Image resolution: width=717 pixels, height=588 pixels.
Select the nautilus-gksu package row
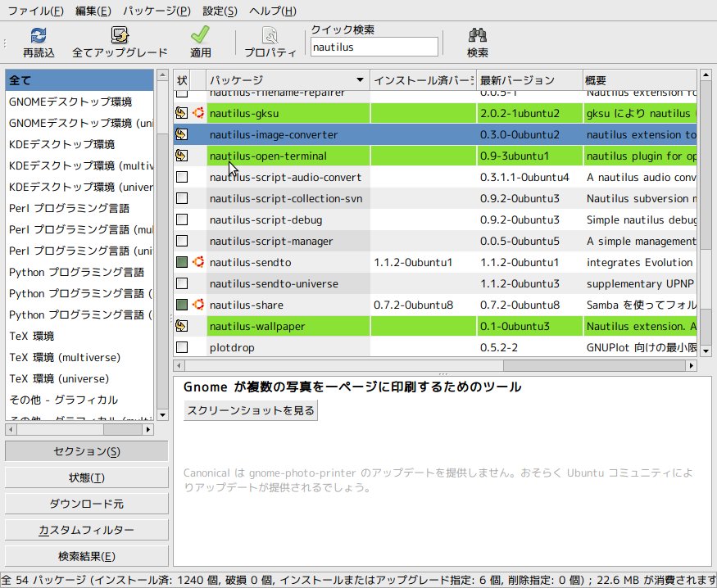pos(435,113)
